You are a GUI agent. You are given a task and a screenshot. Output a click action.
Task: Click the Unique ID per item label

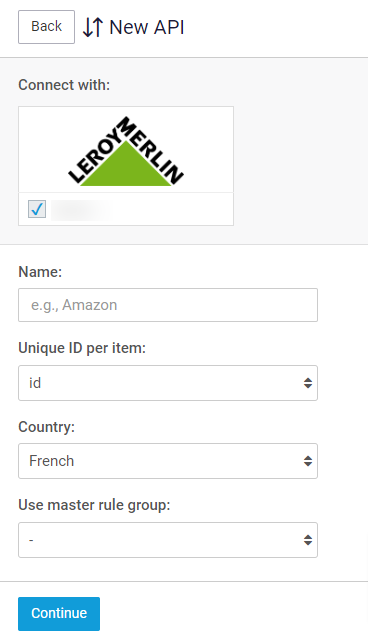[x=82, y=348]
